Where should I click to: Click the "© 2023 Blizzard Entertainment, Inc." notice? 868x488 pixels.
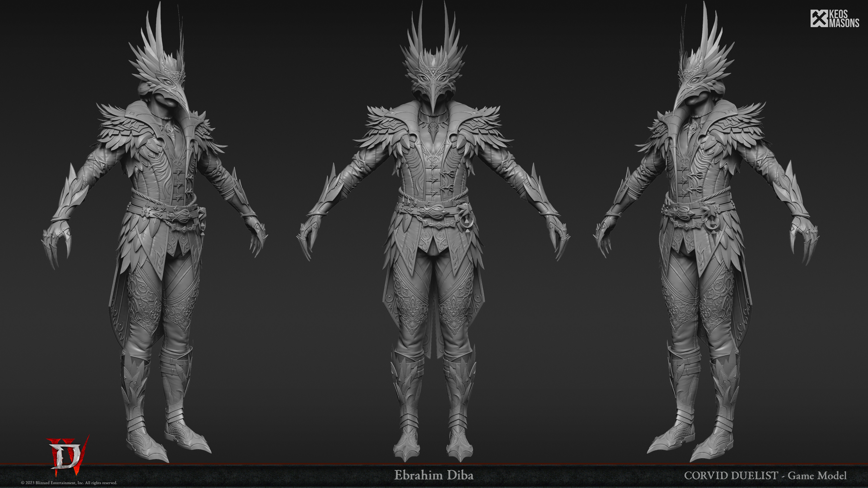coord(69,483)
